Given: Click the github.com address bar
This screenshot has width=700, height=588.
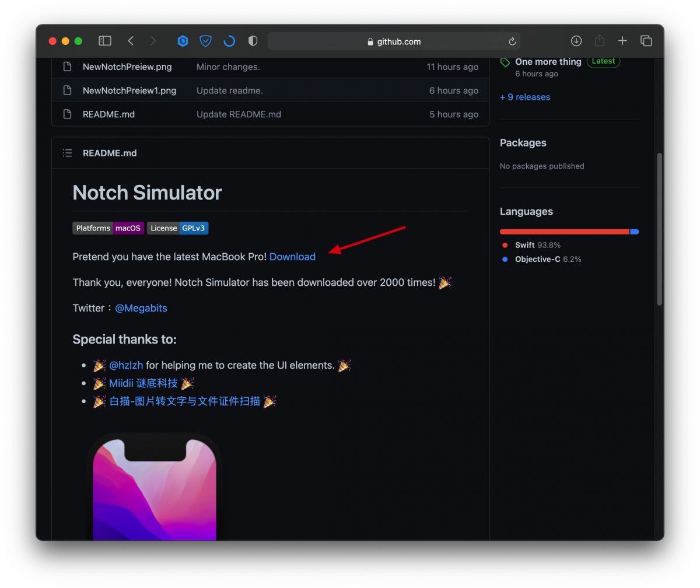Looking at the screenshot, I should click(394, 41).
